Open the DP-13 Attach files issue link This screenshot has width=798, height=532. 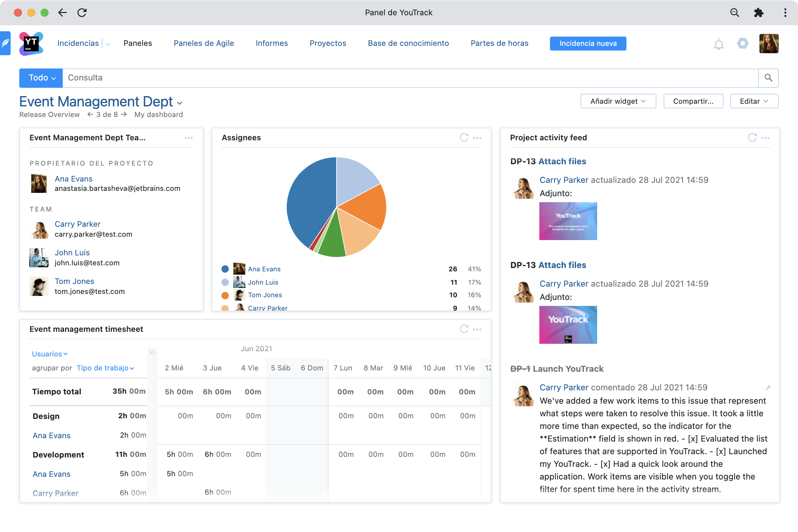coord(562,161)
